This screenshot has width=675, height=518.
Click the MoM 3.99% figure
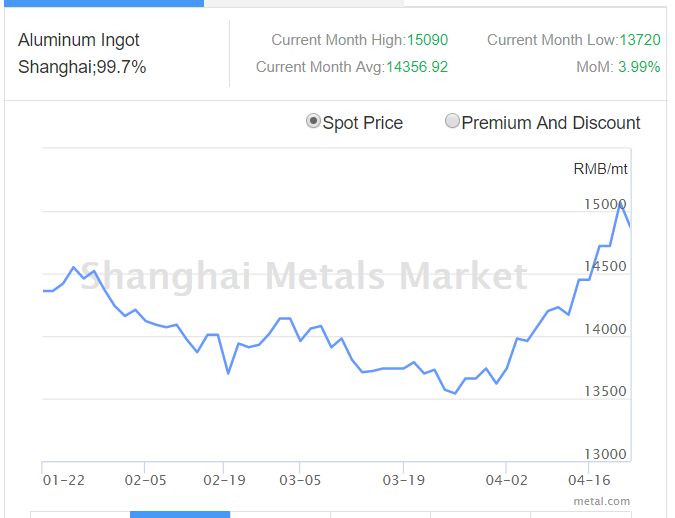click(639, 67)
